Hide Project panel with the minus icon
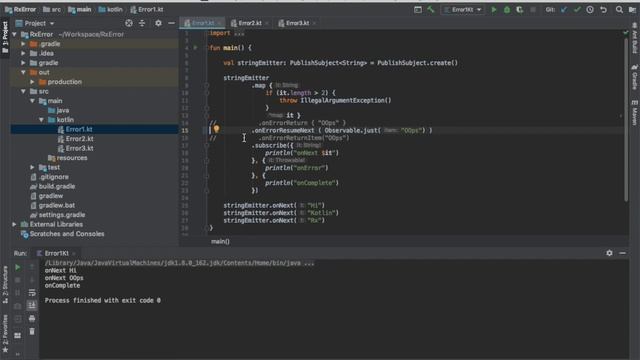640x360 pixels. [x=171, y=23]
